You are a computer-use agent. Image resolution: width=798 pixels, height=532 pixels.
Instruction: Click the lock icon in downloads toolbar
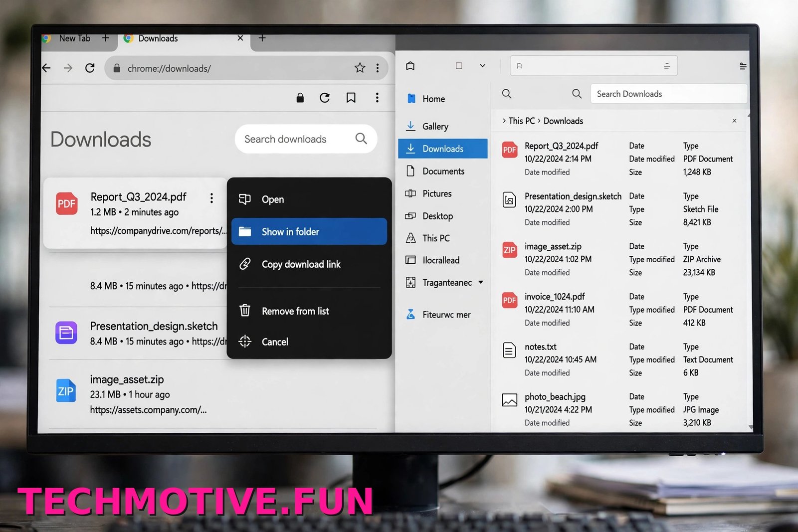pyautogui.click(x=300, y=98)
